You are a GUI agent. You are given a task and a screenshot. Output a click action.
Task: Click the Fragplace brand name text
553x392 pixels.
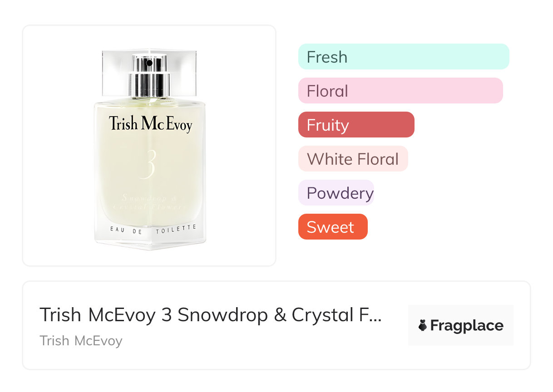(x=467, y=326)
